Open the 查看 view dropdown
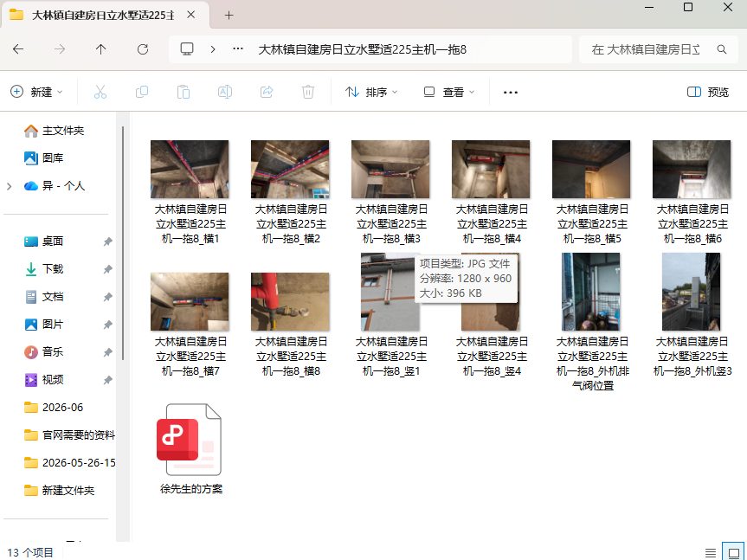Image resolution: width=747 pixels, height=560 pixels. (x=449, y=92)
